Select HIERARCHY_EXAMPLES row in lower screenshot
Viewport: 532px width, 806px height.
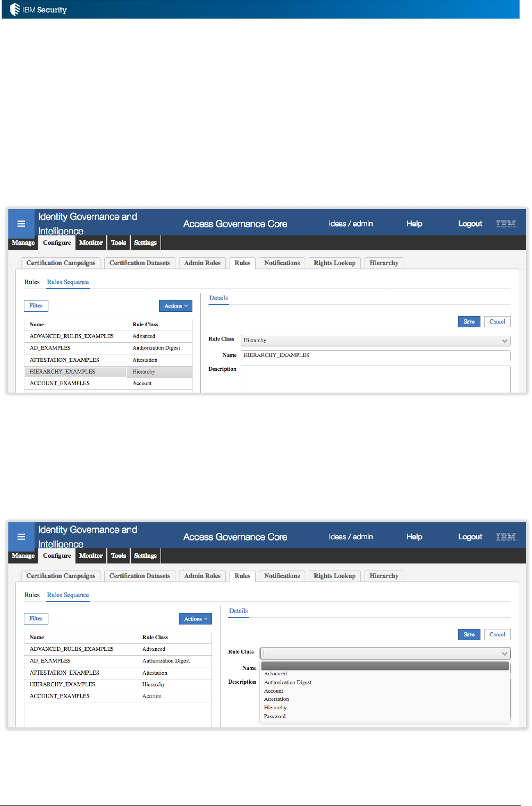[118, 685]
